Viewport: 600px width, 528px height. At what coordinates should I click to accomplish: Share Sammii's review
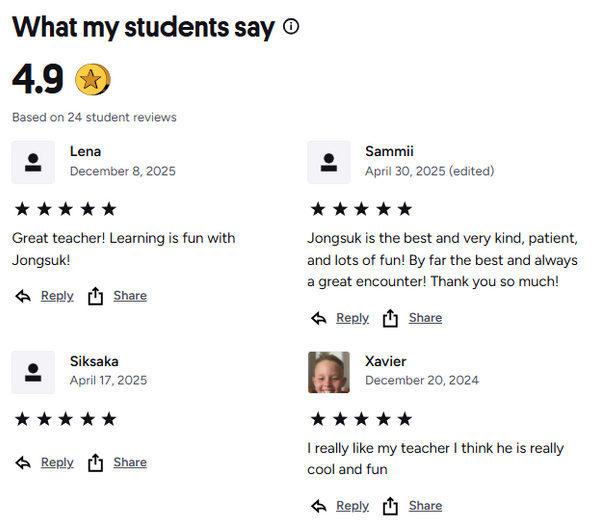[425, 318]
